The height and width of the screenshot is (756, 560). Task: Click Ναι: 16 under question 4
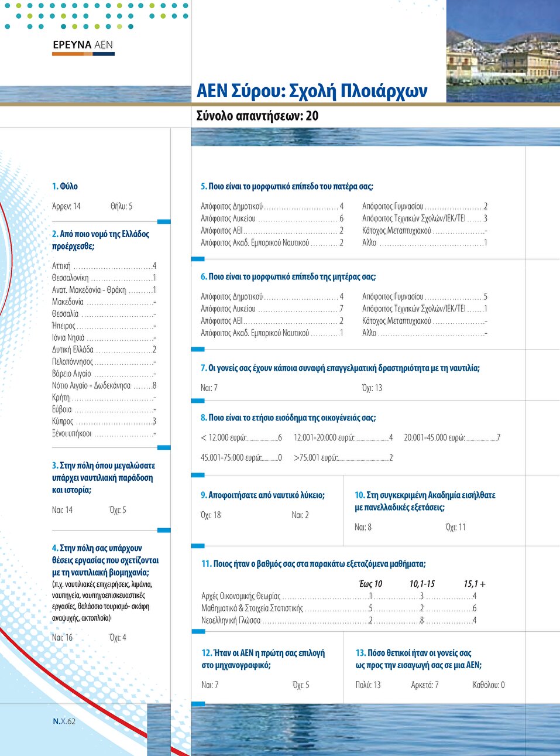click(62, 638)
